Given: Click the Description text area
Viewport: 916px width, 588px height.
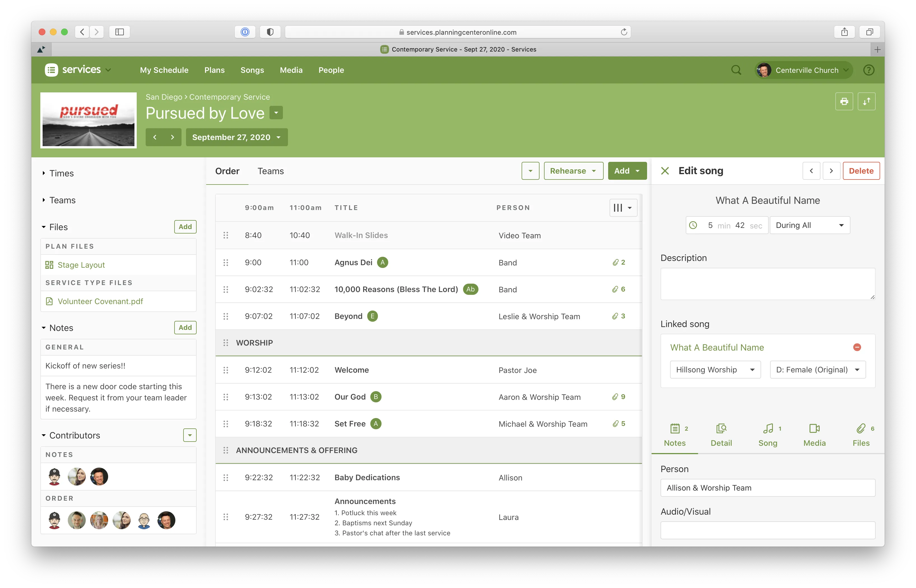Looking at the screenshot, I should [768, 284].
